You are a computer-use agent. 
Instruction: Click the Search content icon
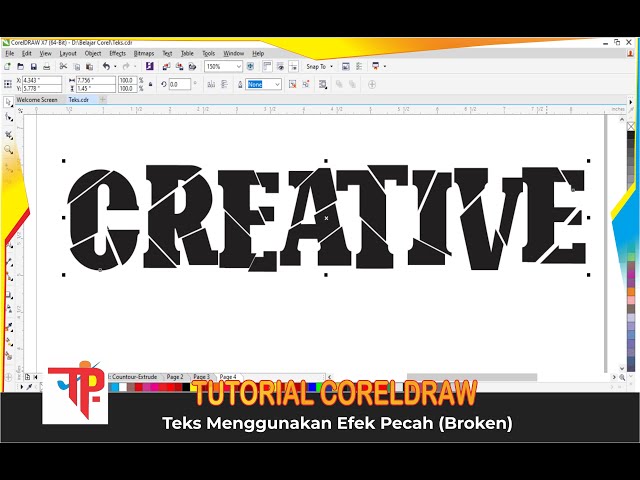(149, 66)
